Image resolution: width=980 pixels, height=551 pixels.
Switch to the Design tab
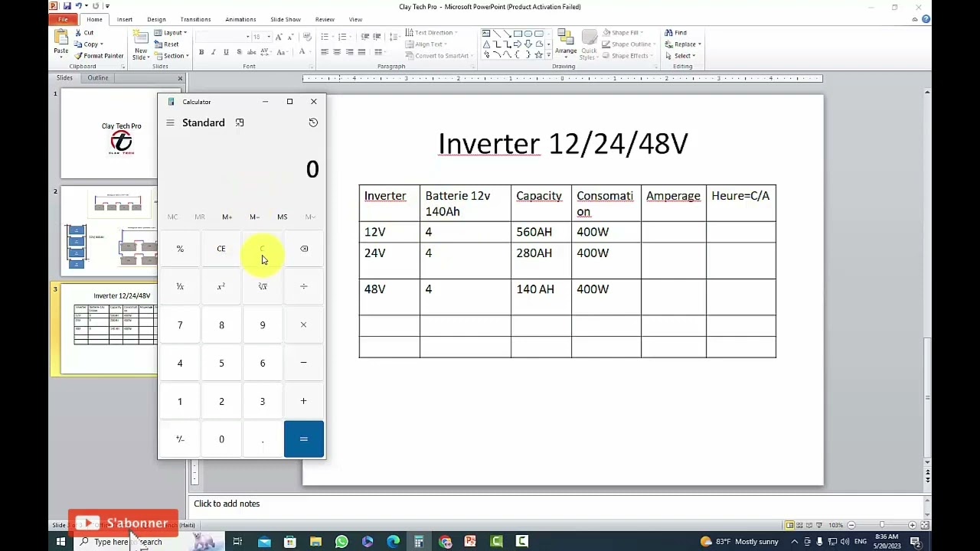click(156, 19)
